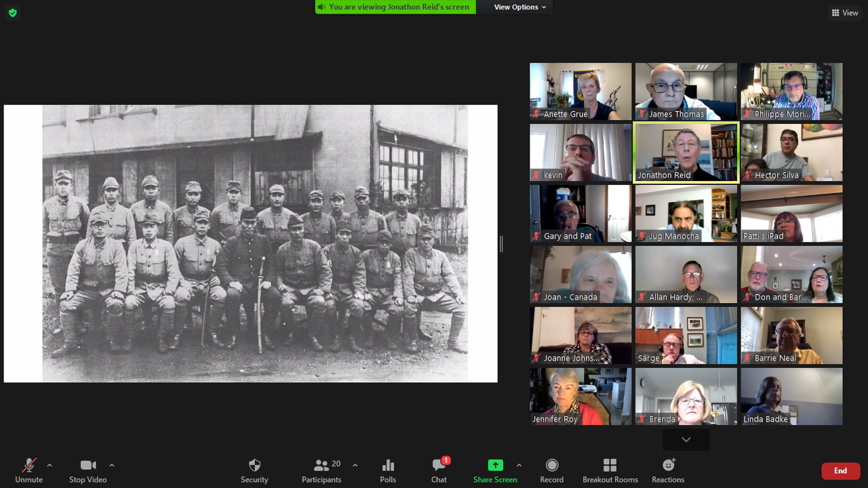Open the Chat panel
The image size is (868, 488).
pos(439,466)
